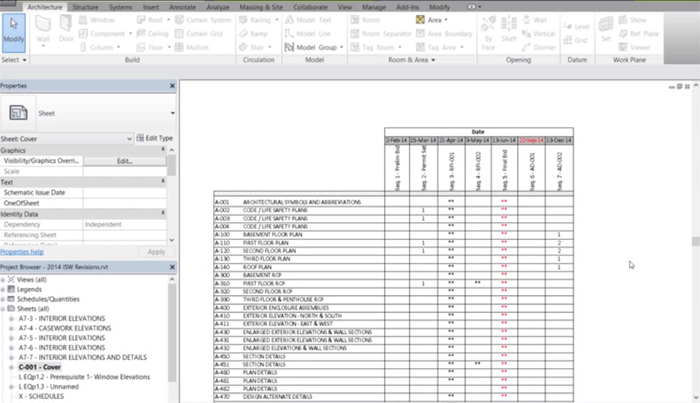Show the work plane
This screenshot has width=700, height=403.
632,20
